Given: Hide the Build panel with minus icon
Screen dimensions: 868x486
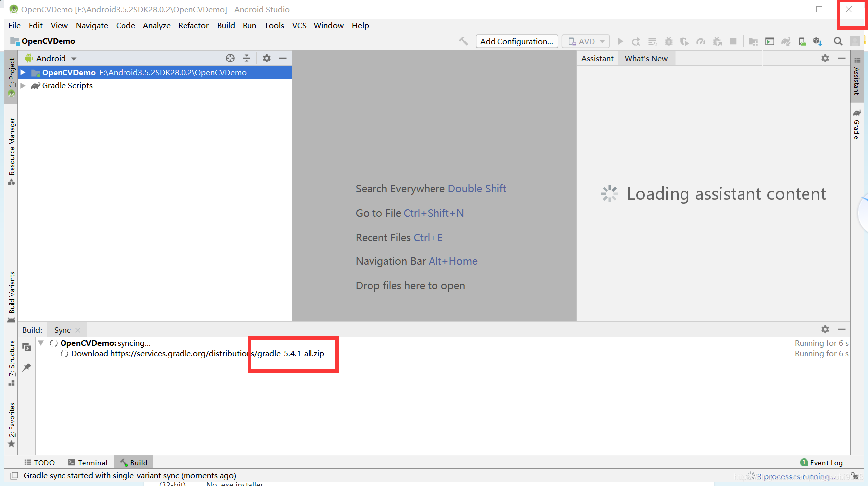Looking at the screenshot, I should [842, 329].
